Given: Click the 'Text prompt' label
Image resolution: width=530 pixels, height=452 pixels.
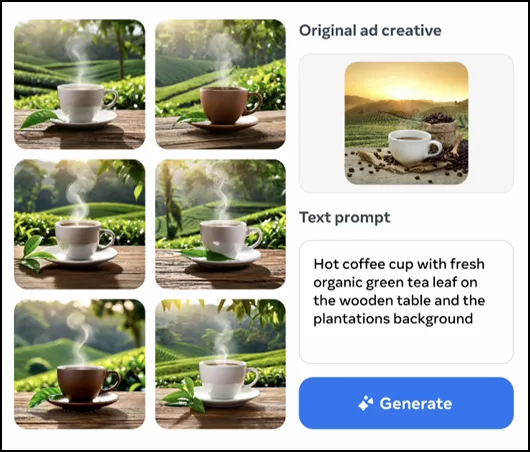Looking at the screenshot, I should tap(345, 217).
